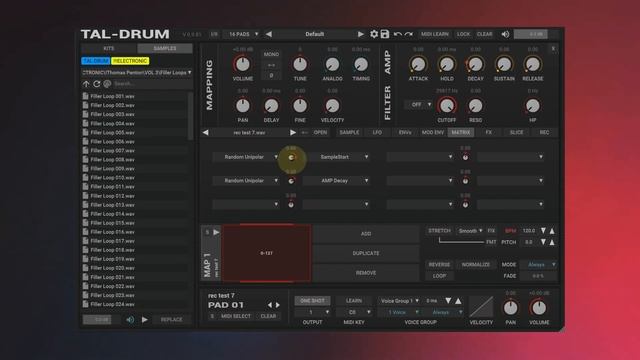Select next pad arrow beside PAD 01

[x=278, y=305]
